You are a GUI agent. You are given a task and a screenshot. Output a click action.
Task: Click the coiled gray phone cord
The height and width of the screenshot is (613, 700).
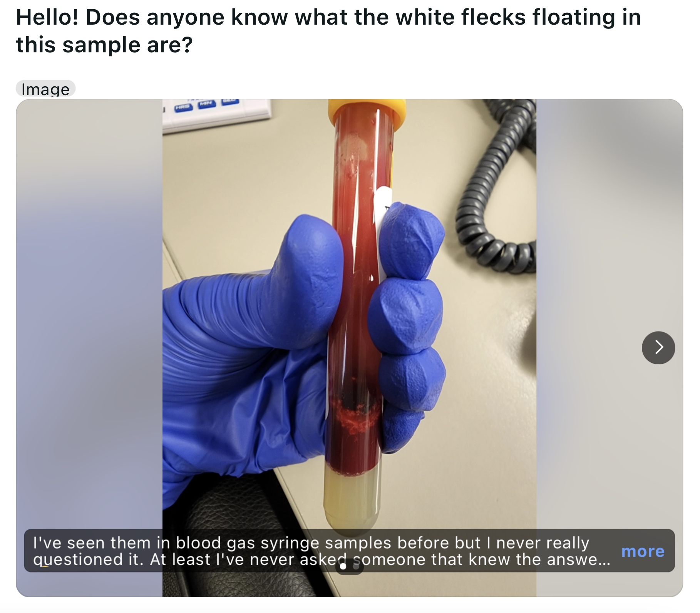click(497, 185)
